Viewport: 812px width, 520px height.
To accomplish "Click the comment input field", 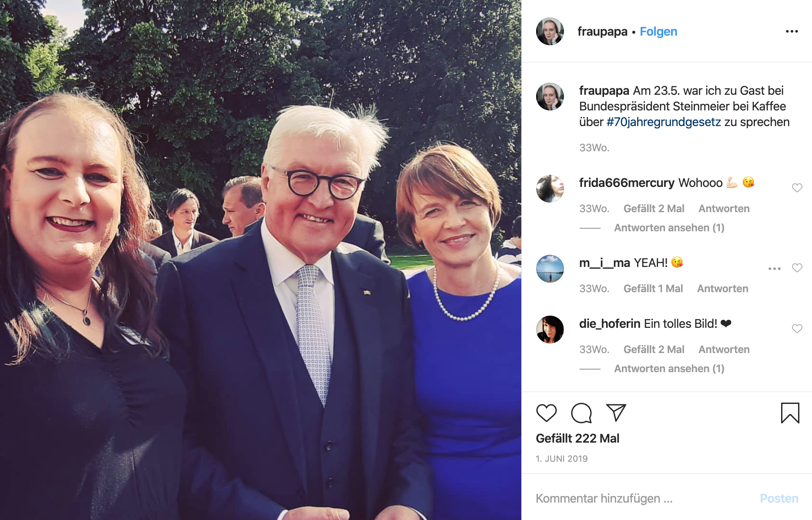I will 644,498.
